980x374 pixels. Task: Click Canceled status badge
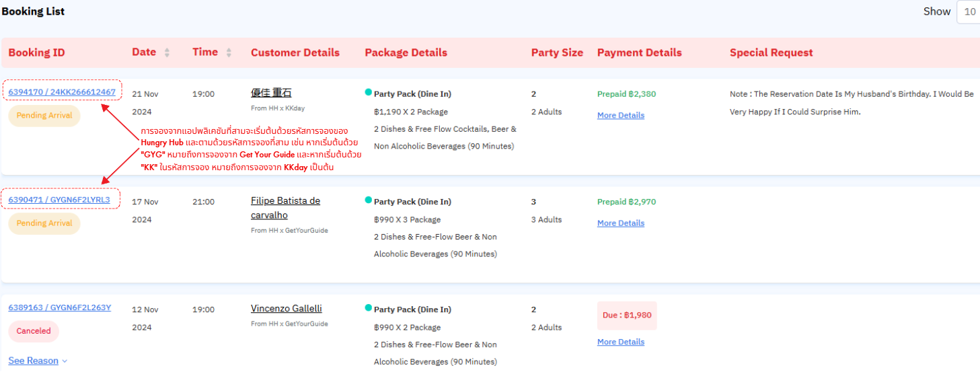pyautogui.click(x=34, y=331)
